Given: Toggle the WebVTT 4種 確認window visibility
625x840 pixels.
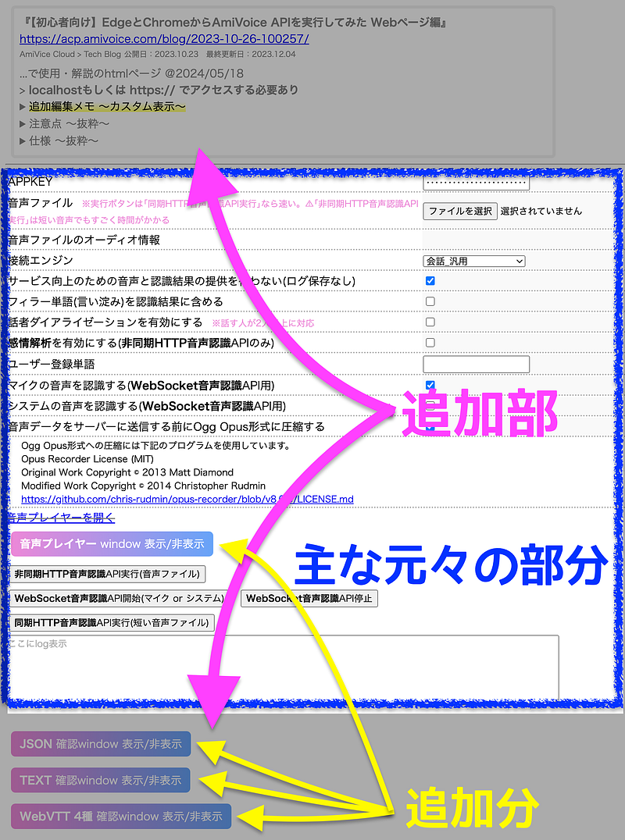Looking at the screenshot, I should (119, 816).
